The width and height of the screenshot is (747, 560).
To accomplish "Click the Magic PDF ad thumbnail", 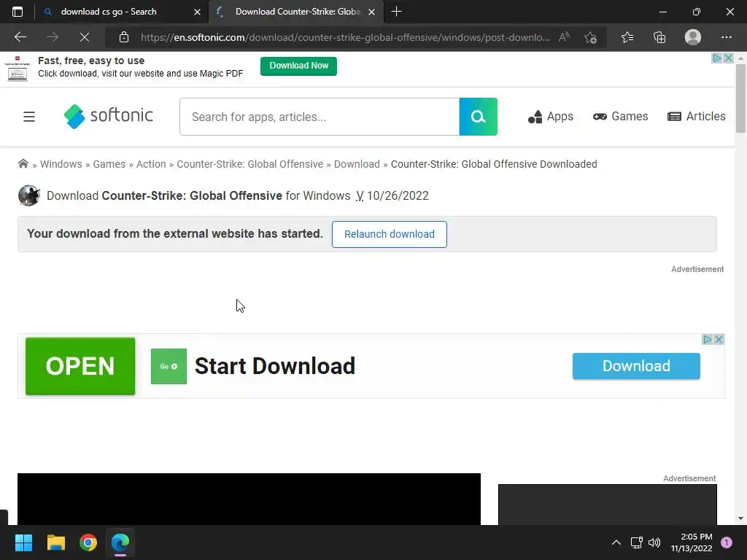I will (x=18, y=69).
